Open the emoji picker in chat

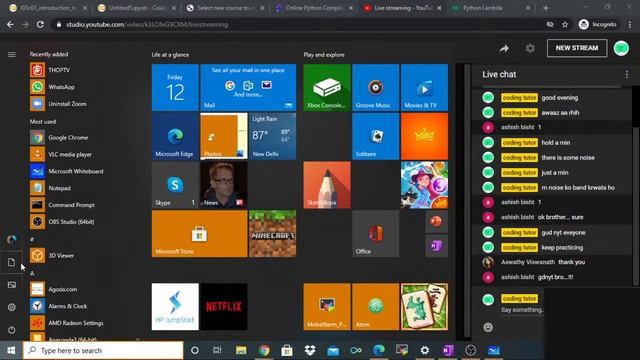tap(488, 327)
